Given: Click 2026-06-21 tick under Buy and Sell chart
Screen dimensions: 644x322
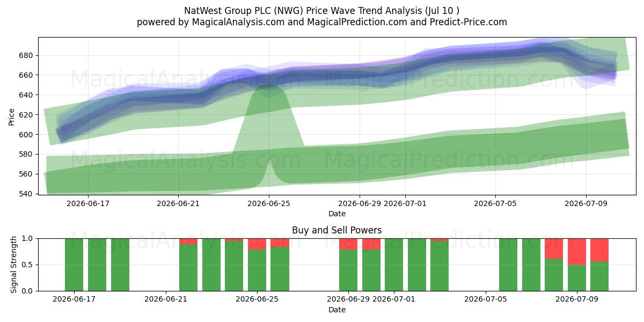Looking at the screenshot, I should click(166, 299).
